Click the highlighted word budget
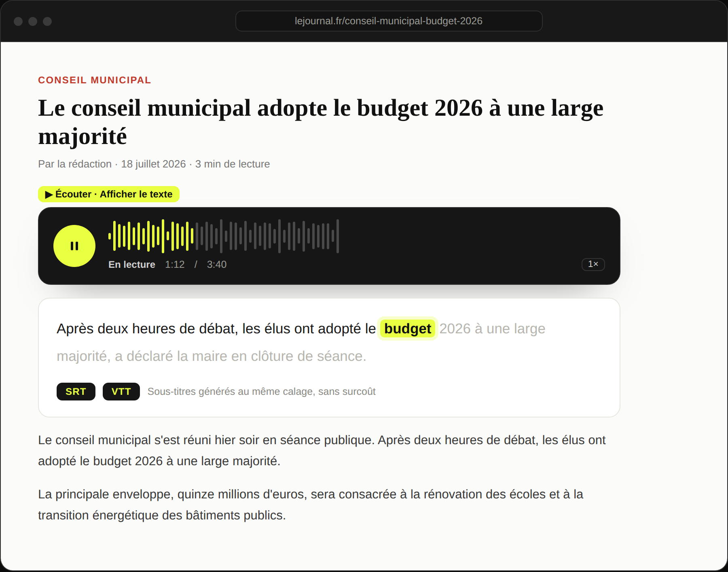The height and width of the screenshot is (572, 728). pyautogui.click(x=408, y=328)
